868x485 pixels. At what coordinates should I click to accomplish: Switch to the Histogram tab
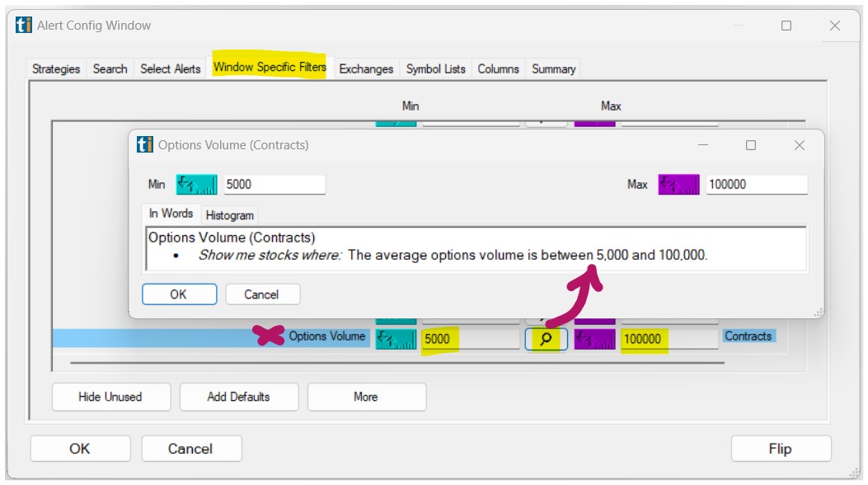[229, 213]
